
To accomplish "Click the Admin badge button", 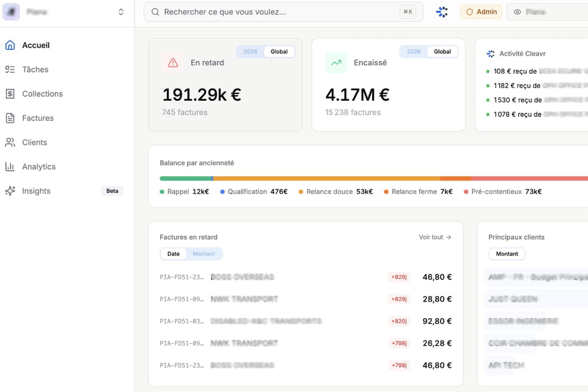I will (x=481, y=12).
